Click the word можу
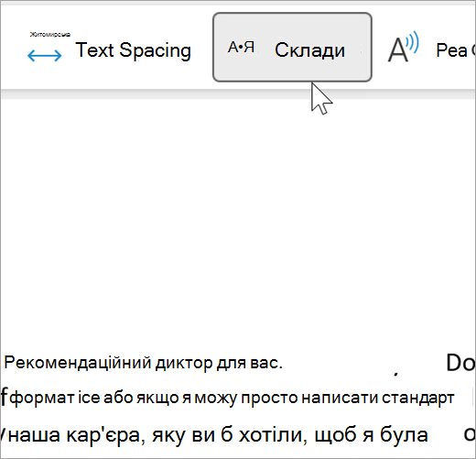The width and height of the screenshot is (476, 459). (216, 399)
